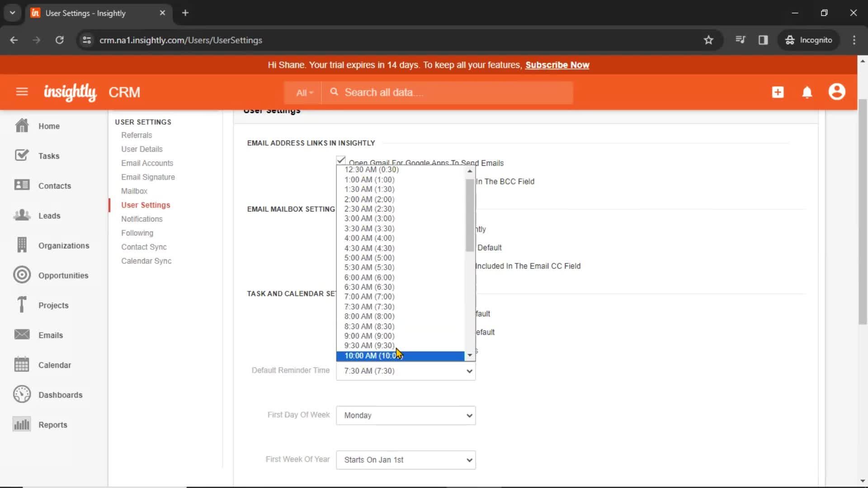Select 10:00 AM option in time list
The height and width of the screenshot is (488, 868).
click(x=400, y=356)
